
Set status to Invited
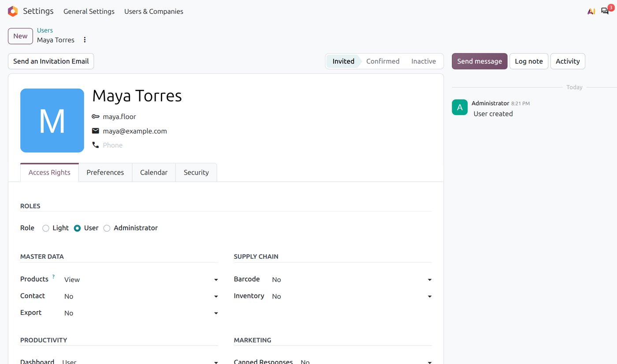click(x=343, y=61)
